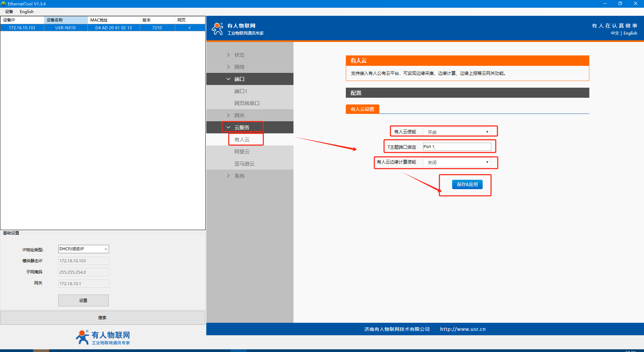The width and height of the screenshot is (644, 352).
Task: Click the USR IoT logo below search button
Action: click(103, 337)
